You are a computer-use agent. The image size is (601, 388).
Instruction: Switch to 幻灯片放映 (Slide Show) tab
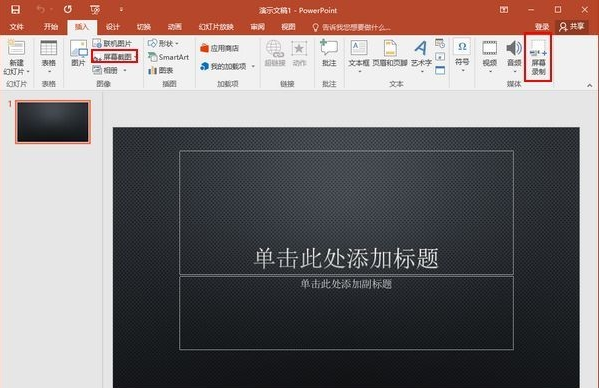pos(216,27)
